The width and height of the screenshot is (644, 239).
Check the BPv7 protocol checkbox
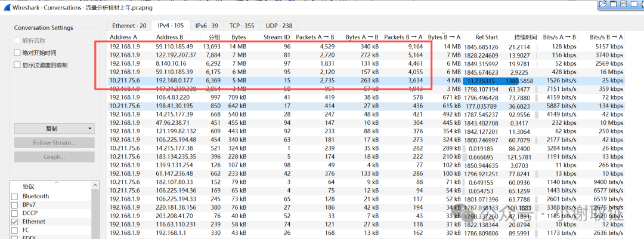coord(14,205)
